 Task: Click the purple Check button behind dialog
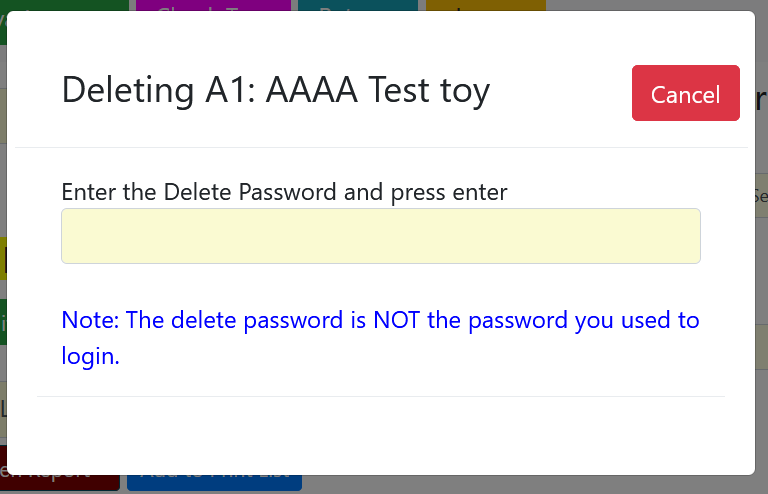click(x=213, y=5)
